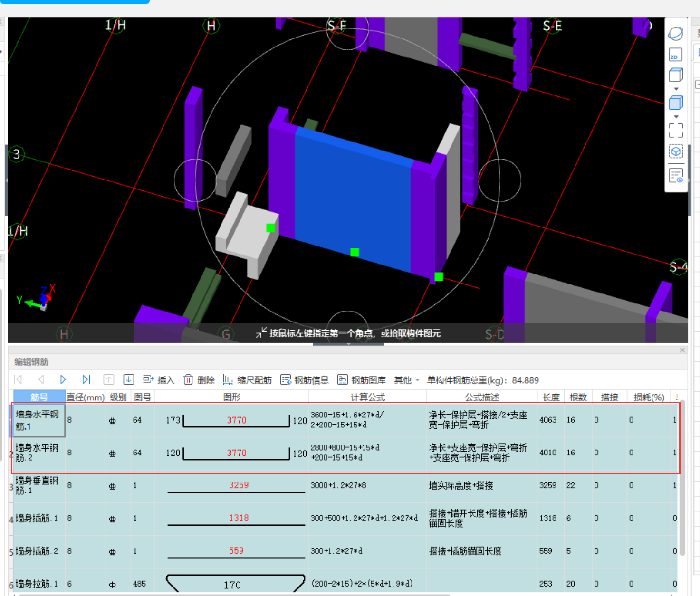
Task: Click the 单构件钢筋总重(kg) 84.889 label
Action: pos(483,380)
